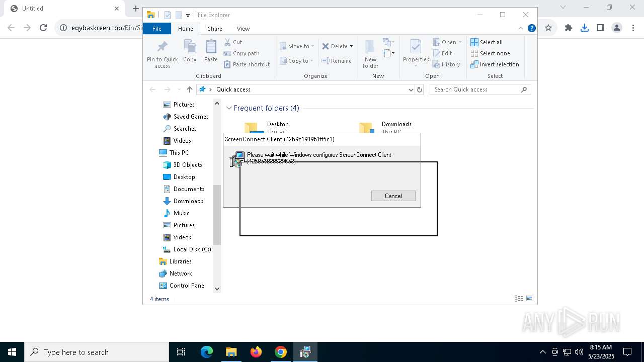Click Invert selection in ribbon
The image size is (644, 362).
495,64
